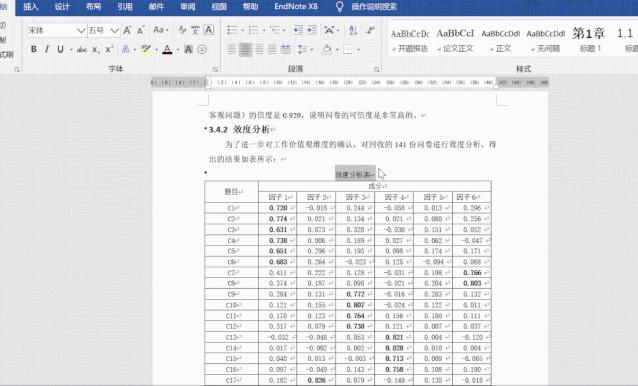Open highlight color dropdown arrow
The width and height of the screenshot is (638, 386).
pyautogui.click(x=156, y=50)
